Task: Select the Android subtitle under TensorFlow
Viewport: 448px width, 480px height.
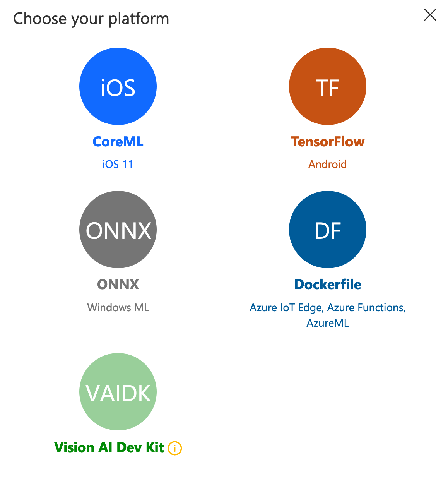Action: (328, 164)
